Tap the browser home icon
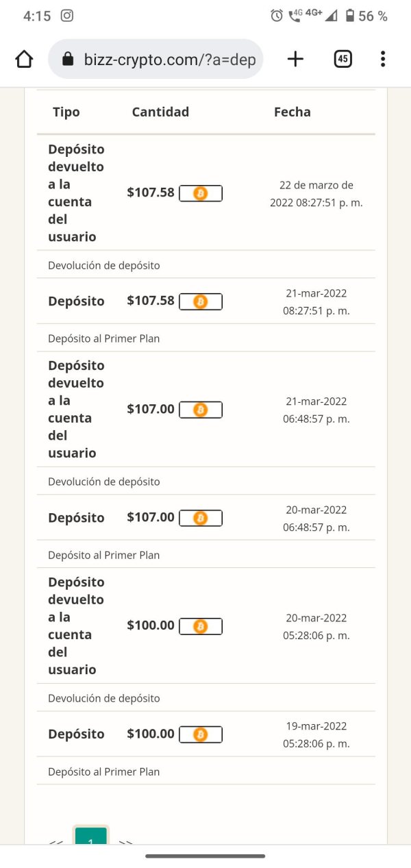The image size is (411, 868). tap(24, 60)
